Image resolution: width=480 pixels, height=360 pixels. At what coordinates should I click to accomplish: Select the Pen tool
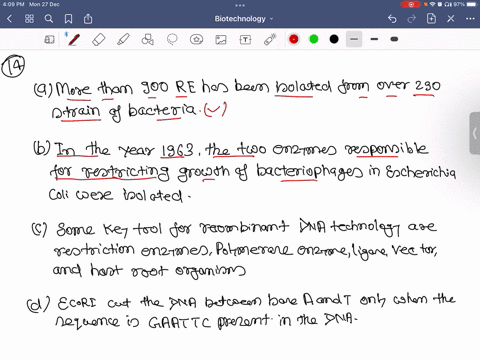pos(74,39)
